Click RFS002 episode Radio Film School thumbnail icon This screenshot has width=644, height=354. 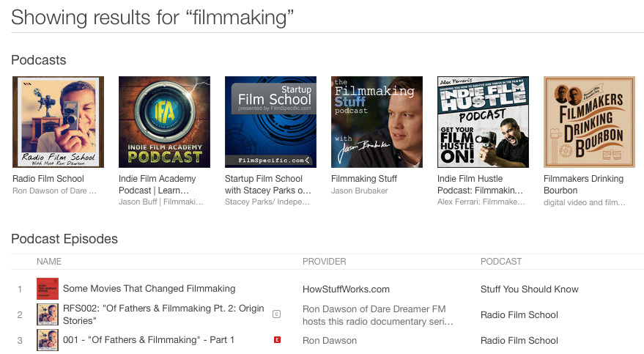tap(48, 314)
